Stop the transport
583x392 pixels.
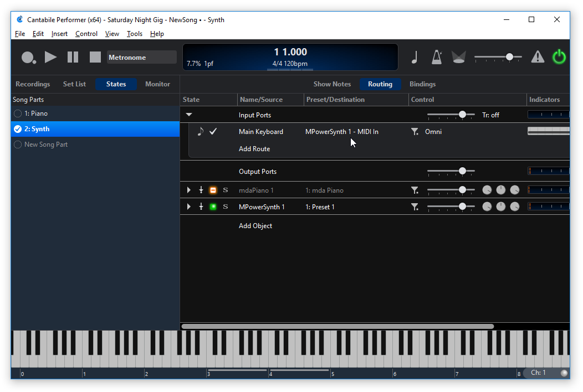point(95,57)
